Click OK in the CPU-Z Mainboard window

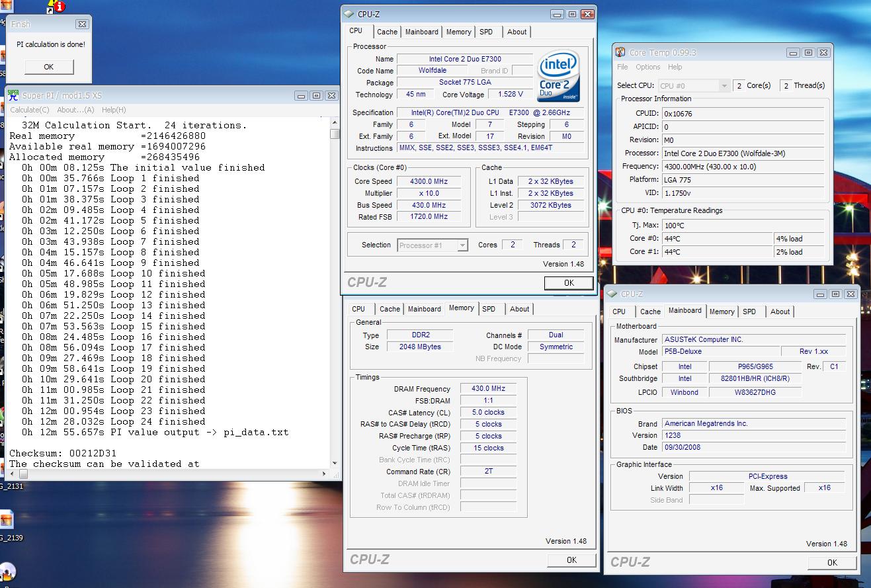(832, 563)
